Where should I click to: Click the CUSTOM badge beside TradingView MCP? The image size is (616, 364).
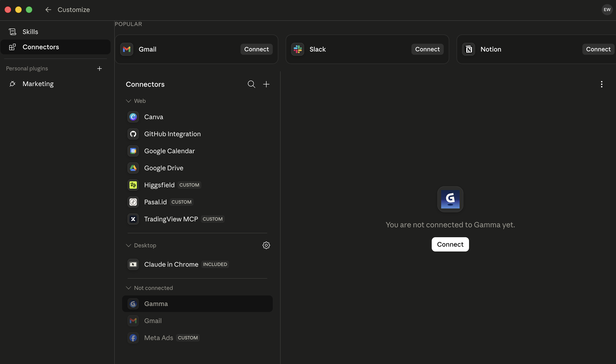pyautogui.click(x=213, y=219)
